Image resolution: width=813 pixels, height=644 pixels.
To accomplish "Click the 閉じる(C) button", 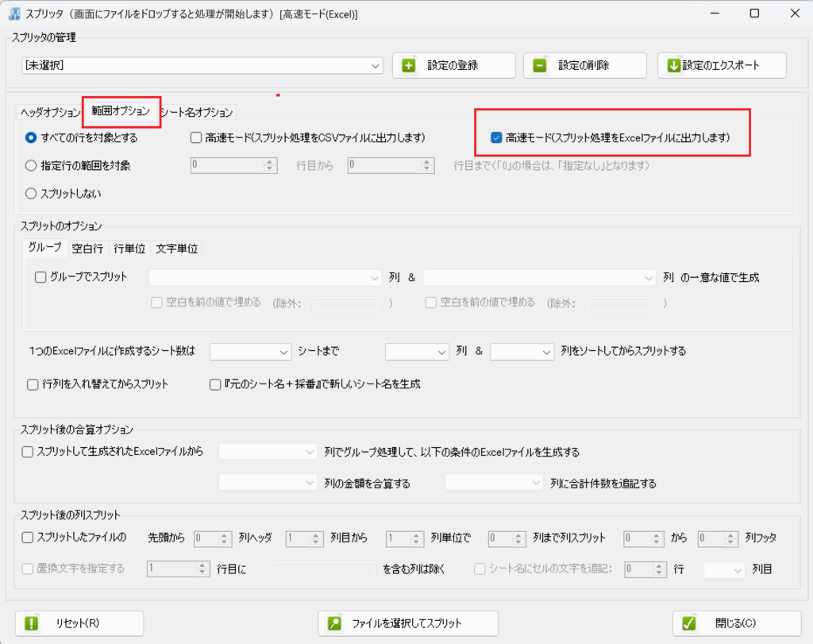I will pyautogui.click(x=737, y=623).
